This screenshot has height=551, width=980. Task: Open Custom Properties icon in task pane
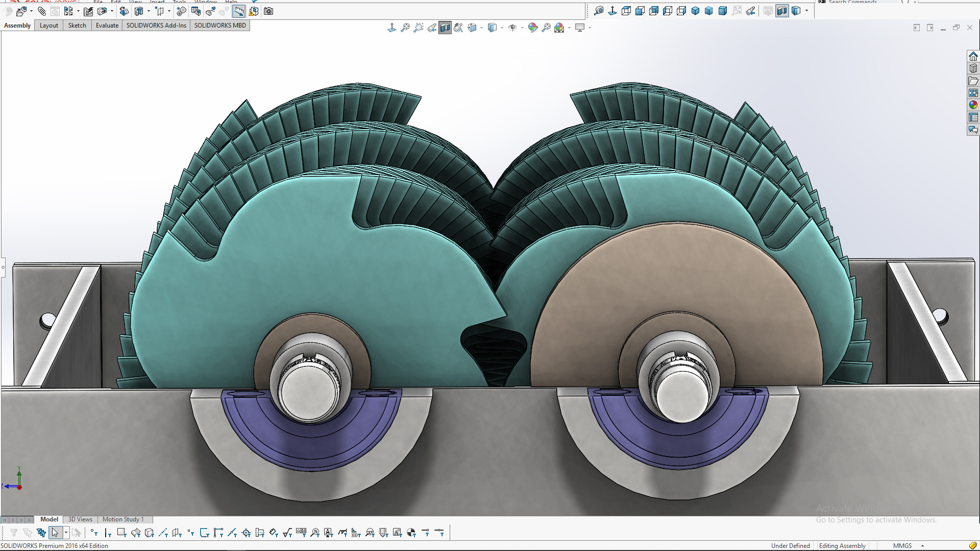[x=973, y=117]
